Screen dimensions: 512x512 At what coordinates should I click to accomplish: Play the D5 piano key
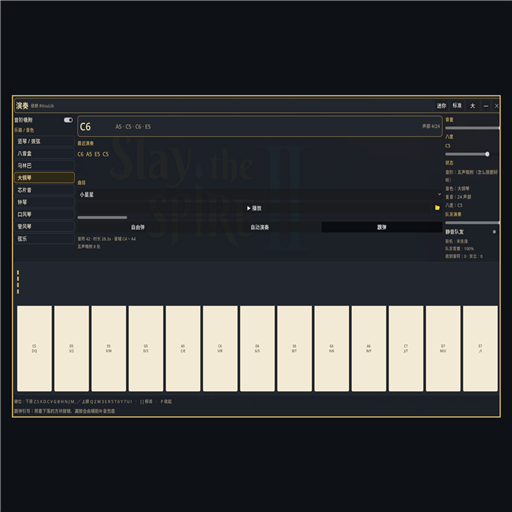pos(72,348)
